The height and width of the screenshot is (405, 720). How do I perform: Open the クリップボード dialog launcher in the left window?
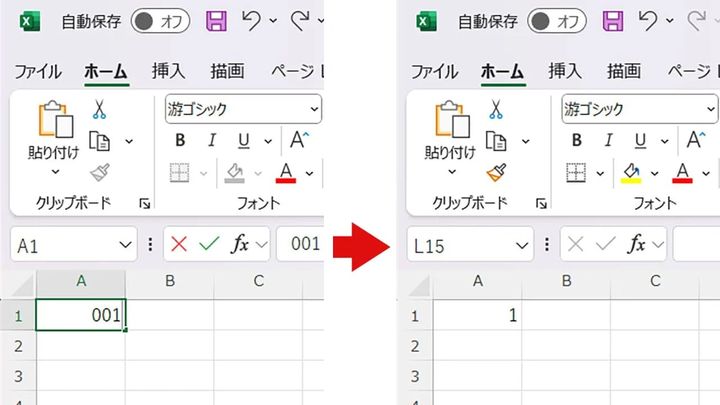point(145,203)
